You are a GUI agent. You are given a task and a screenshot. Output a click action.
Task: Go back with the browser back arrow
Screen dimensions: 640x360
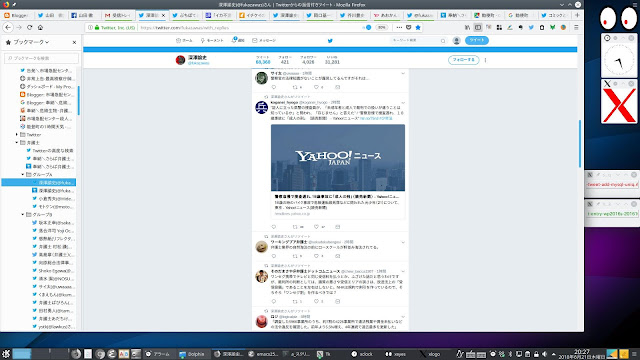click(x=8, y=27)
